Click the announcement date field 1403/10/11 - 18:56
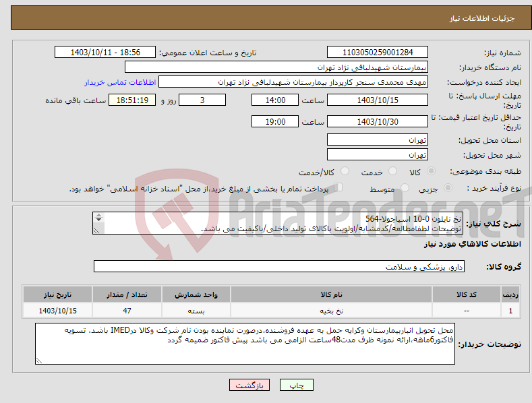The image size is (532, 403). (x=105, y=53)
